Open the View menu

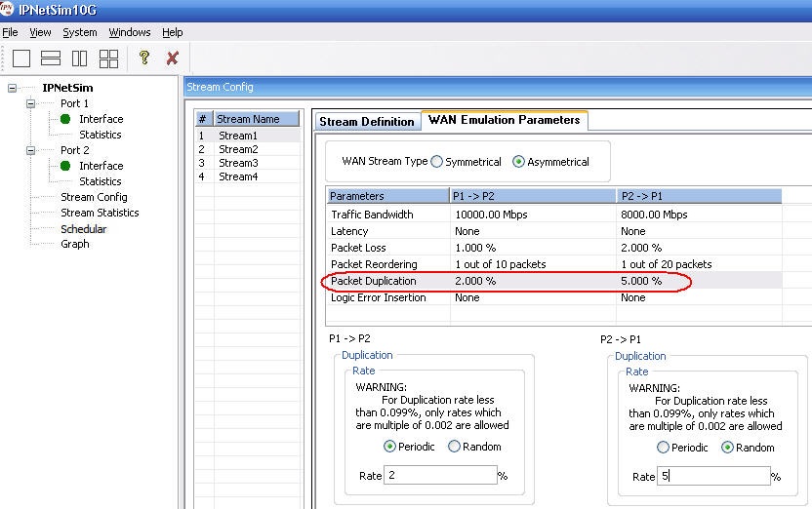40,32
